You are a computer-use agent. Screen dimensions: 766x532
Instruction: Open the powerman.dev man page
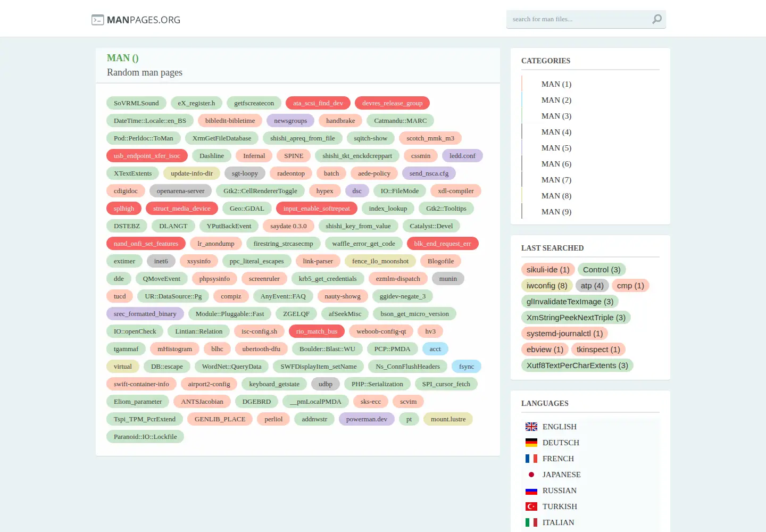click(x=367, y=419)
